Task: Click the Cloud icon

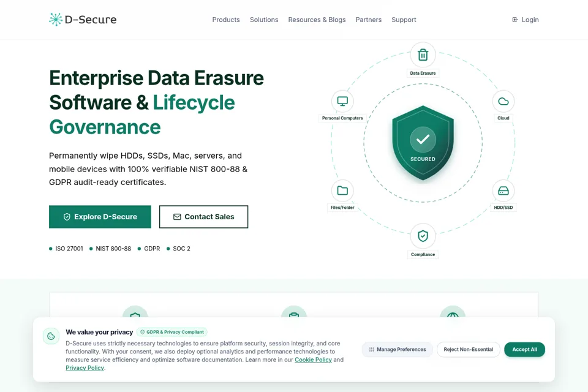Action: click(503, 101)
